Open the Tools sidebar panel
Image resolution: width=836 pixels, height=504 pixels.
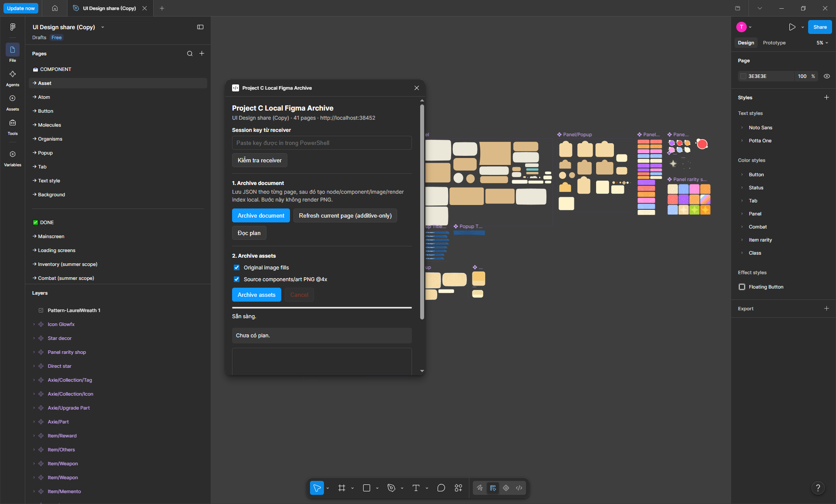click(13, 127)
